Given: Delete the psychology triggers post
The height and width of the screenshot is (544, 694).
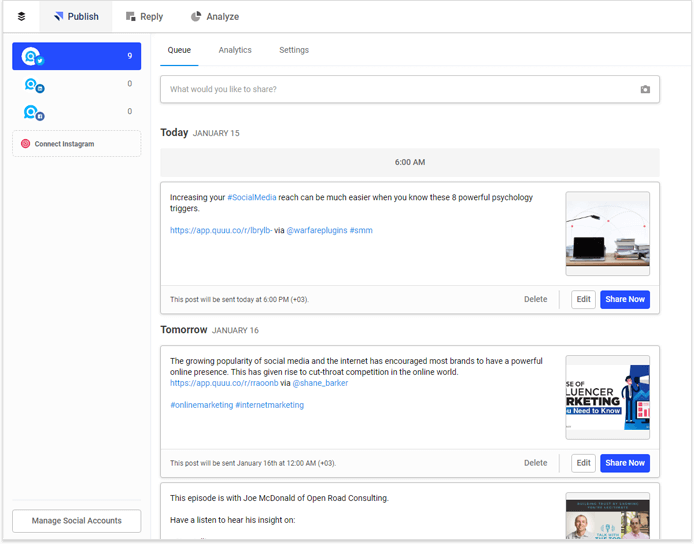Looking at the screenshot, I should point(536,299).
